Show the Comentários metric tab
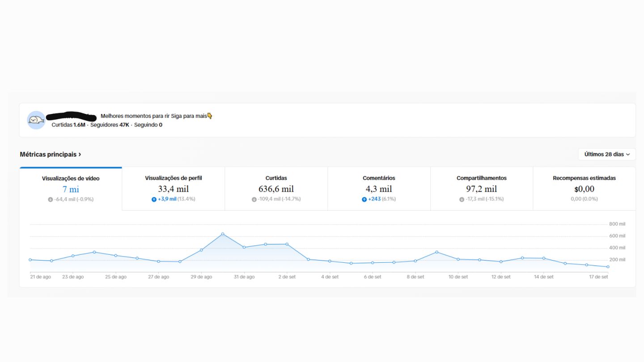Screen dimensions: 644x362 coord(379,189)
